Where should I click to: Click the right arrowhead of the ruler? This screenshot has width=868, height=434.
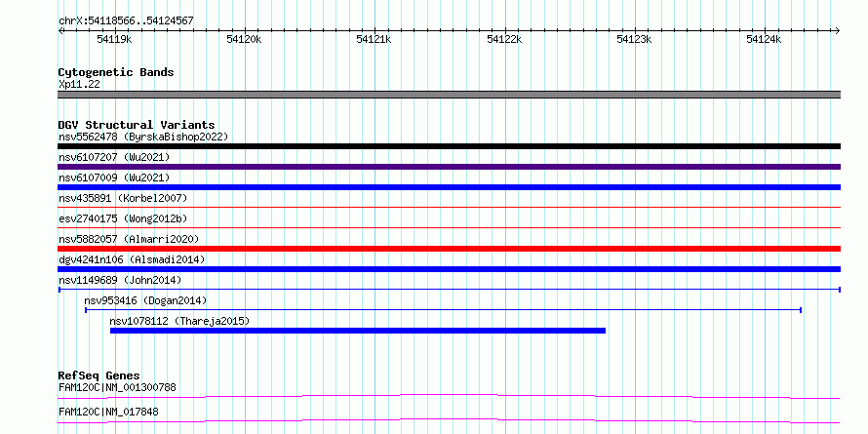tap(837, 30)
